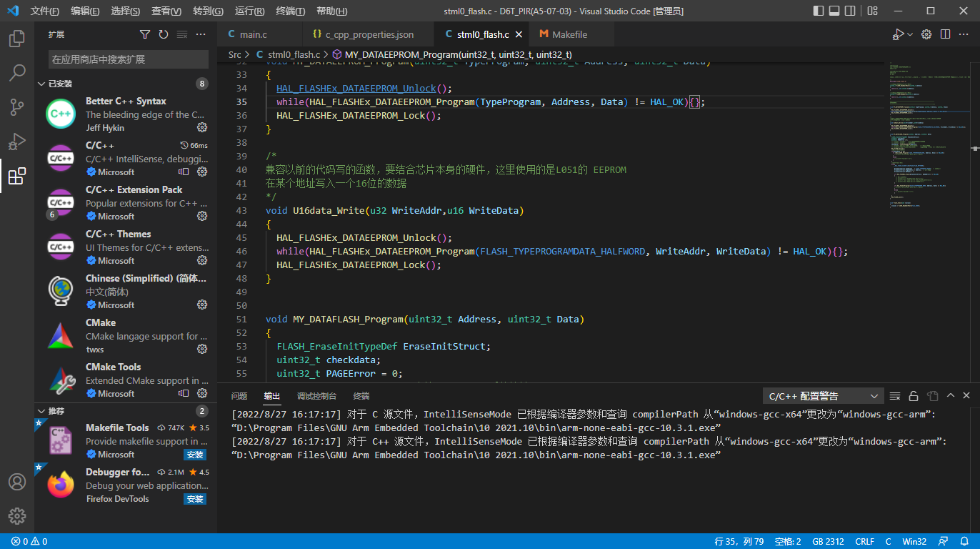Screen dimensions: 980x549
Task: Open the C/C++ 配置警告 output channel dropdown
Action: (x=823, y=396)
